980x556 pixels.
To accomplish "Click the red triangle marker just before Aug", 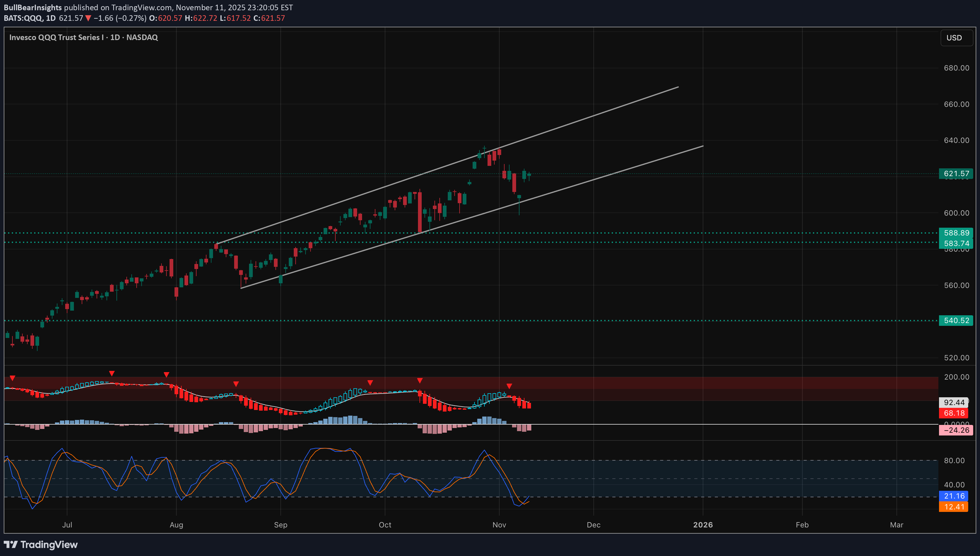I will coord(166,375).
